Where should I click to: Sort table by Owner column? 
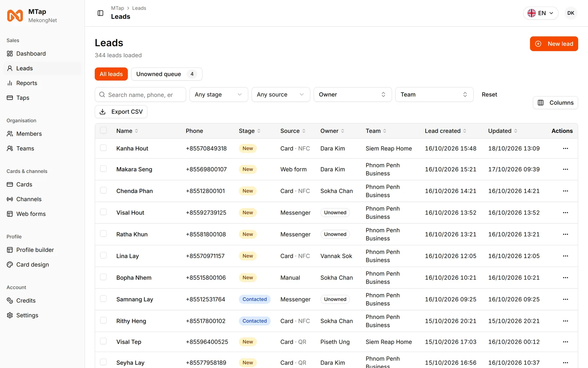[x=332, y=131]
